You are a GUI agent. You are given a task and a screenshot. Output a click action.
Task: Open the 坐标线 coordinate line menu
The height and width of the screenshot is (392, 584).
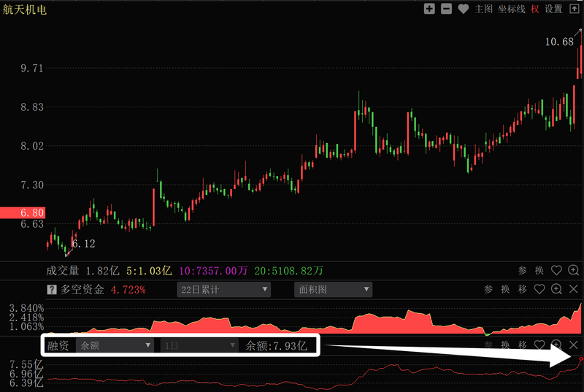(511, 9)
